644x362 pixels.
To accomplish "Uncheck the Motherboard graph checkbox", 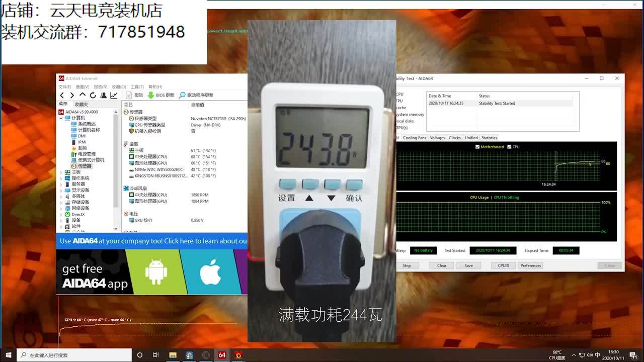I will pos(477,147).
